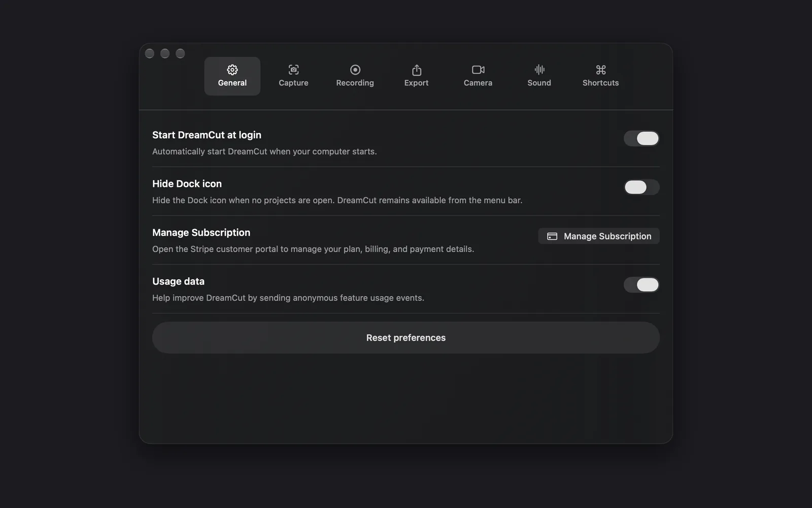Select the General gear icon
Viewport: 812px width, 508px height.
(x=232, y=70)
